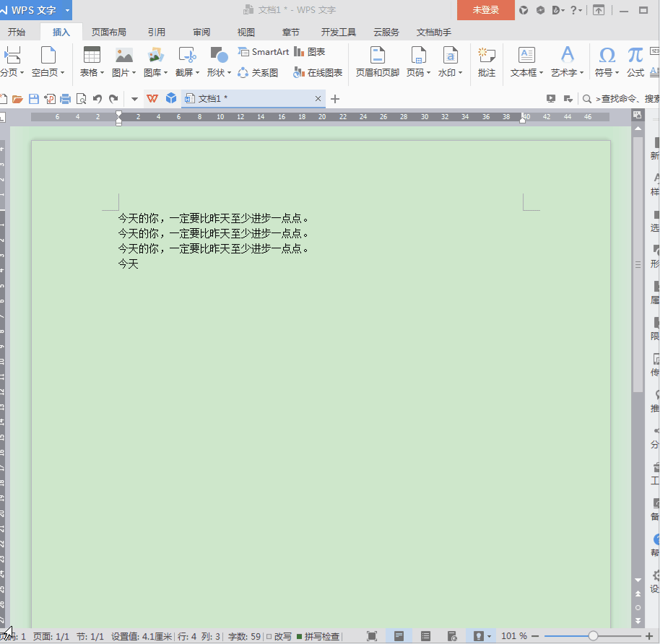This screenshot has height=644, width=660.
Task: Click 字数: 59 word count
Action: click(x=245, y=637)
